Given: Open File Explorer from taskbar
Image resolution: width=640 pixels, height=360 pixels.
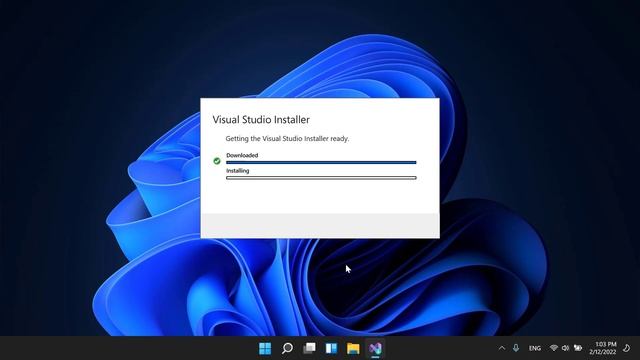Looking at the screenshot, I should 353,349.
